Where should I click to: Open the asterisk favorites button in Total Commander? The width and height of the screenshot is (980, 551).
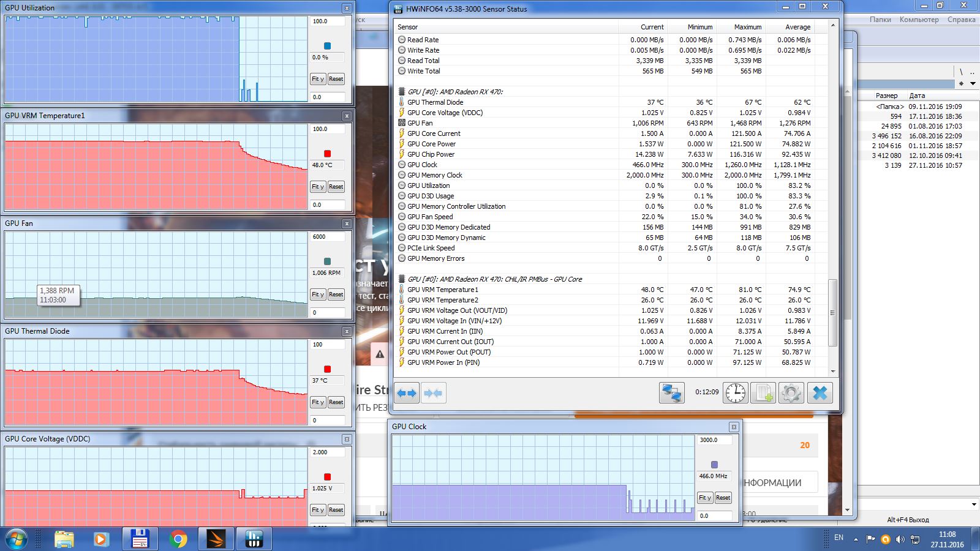click(x=961, y=84)
